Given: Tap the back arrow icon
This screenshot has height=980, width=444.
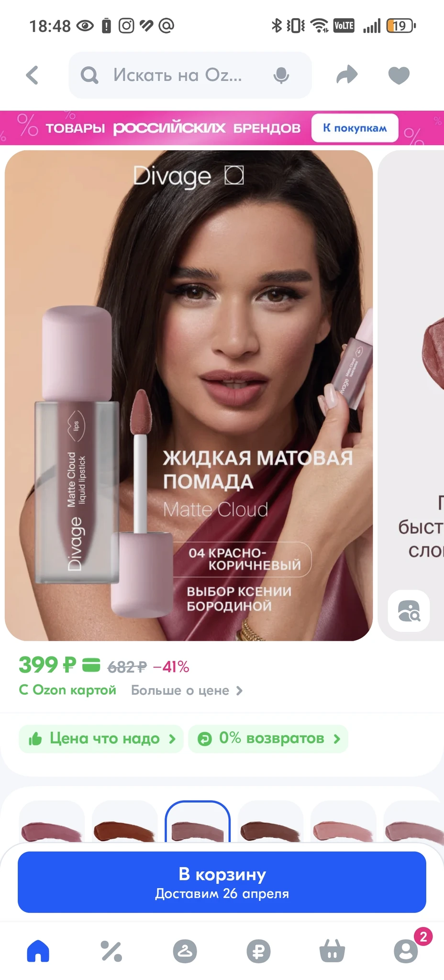Looking at the screenshot, I should 32,75.
